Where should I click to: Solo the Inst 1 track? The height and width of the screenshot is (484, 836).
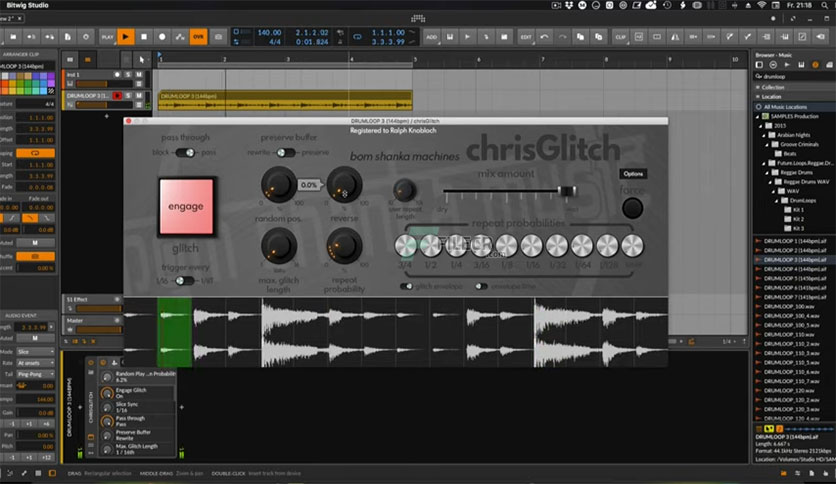point(128,75)
